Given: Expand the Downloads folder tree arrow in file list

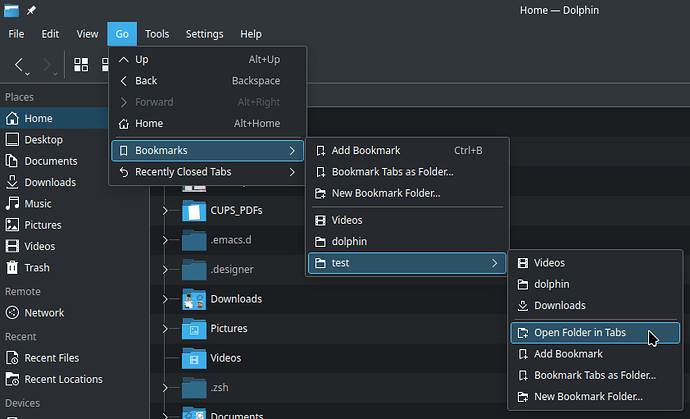Looking at the screenshot, I should pos(165,299).
